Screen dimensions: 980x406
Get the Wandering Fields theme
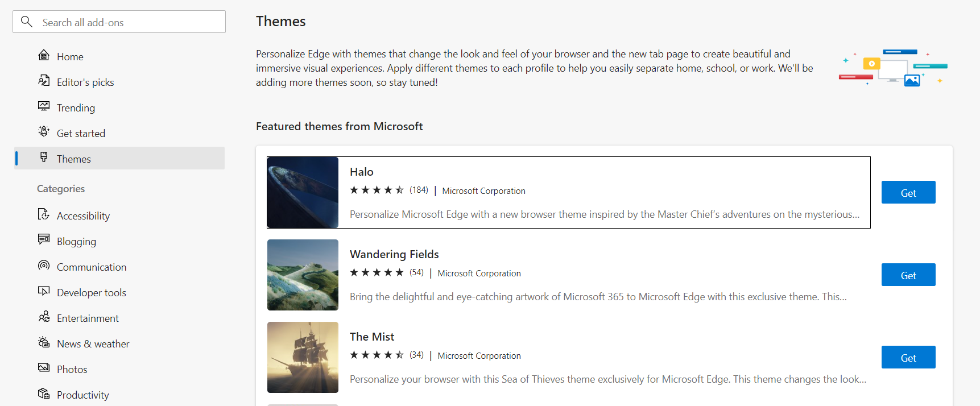pyautogui.click(x=908, y=275)
